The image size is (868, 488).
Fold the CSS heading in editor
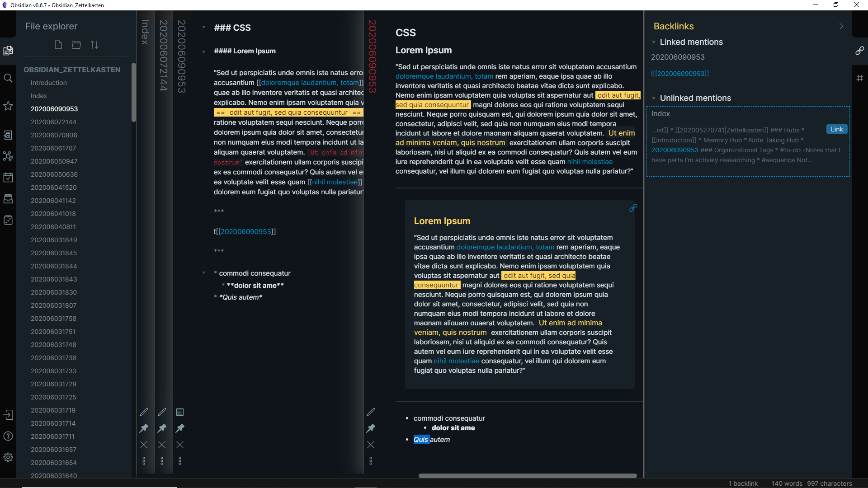[204, 28]
